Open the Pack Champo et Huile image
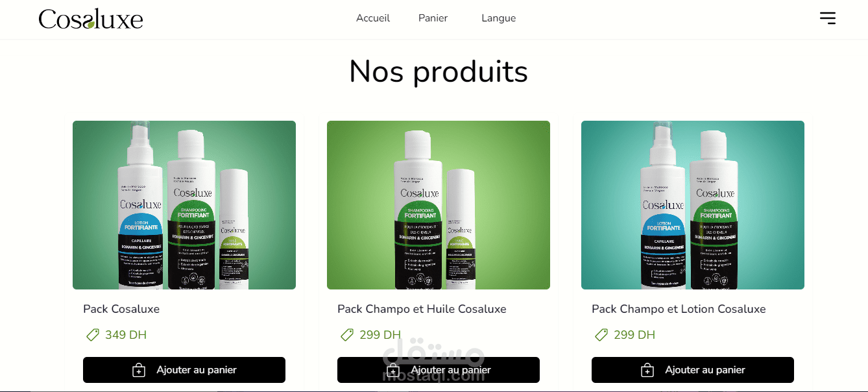The width and height of the screenshot is (868, 392). pyautogui.click(x=439, y=205)
